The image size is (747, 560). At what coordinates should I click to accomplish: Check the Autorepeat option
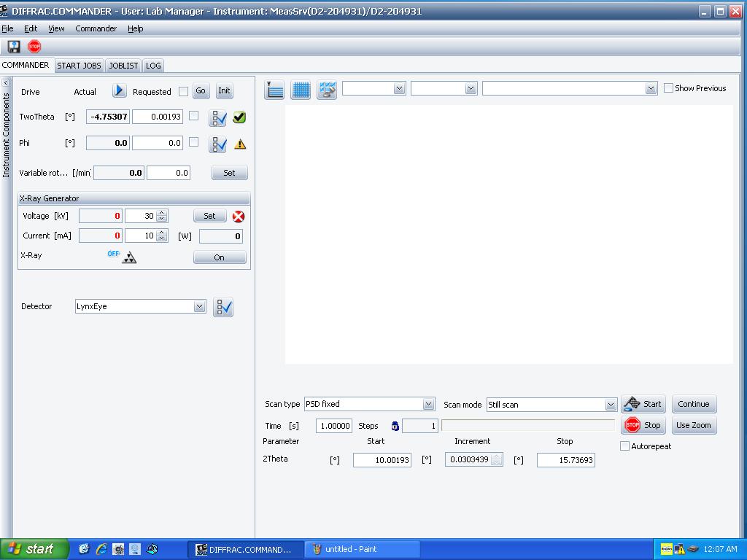624,446
